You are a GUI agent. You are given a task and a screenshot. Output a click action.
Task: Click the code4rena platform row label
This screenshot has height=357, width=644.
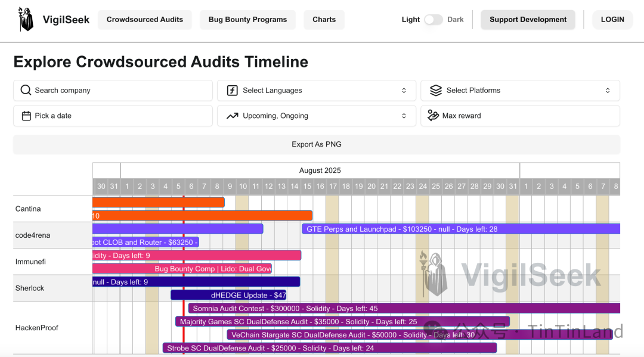tap(32, 235)
